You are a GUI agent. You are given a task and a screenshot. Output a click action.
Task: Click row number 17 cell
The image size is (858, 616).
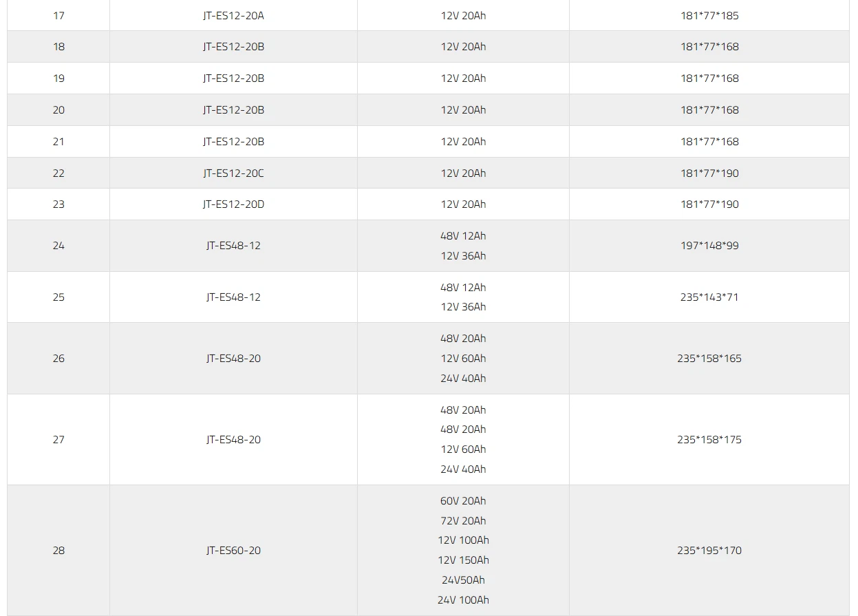58,15
